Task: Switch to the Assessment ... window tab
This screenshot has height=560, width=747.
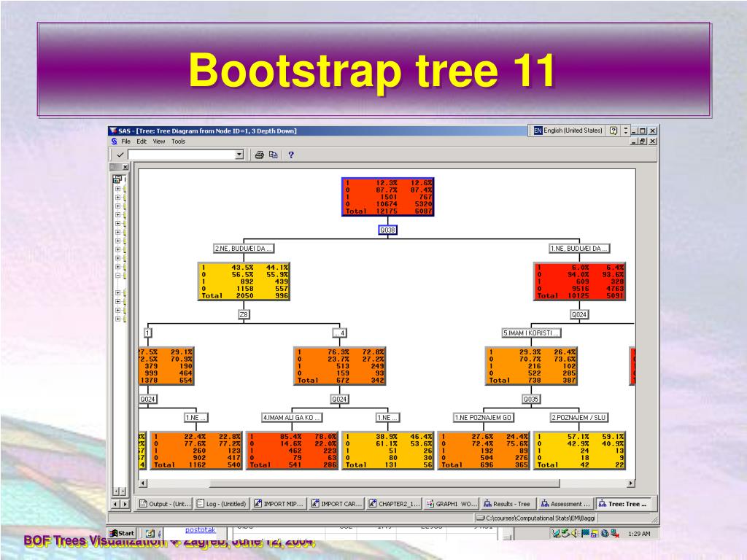Action: pyautogui.click(x=565, y=504)
